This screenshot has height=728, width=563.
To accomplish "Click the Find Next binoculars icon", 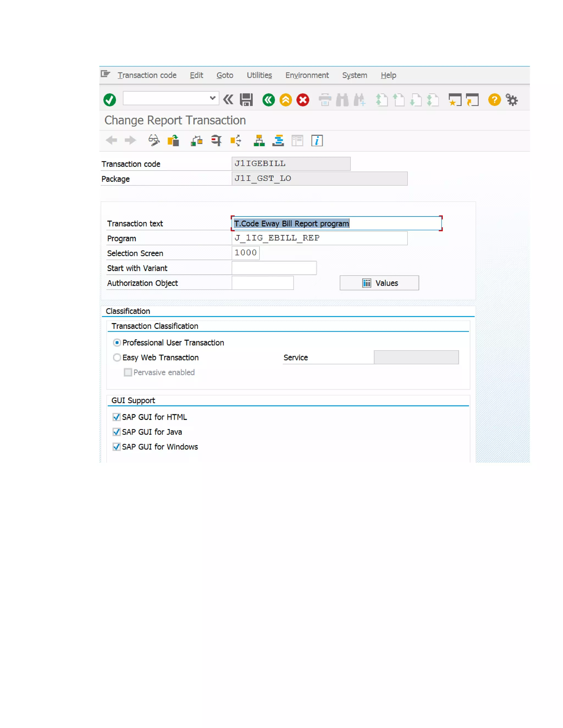I will 360,100.
